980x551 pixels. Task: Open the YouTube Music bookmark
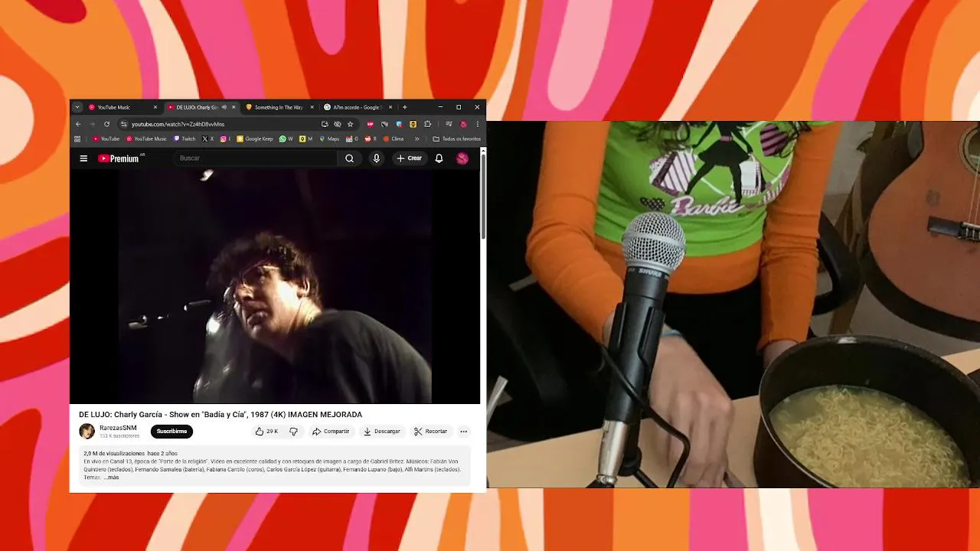tap(146, 139)
